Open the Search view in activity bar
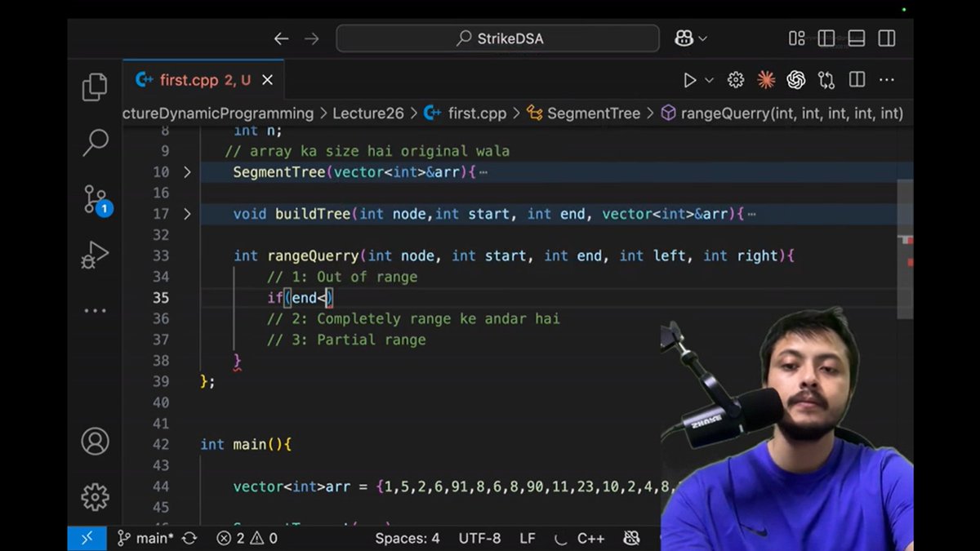 point(95,143)
